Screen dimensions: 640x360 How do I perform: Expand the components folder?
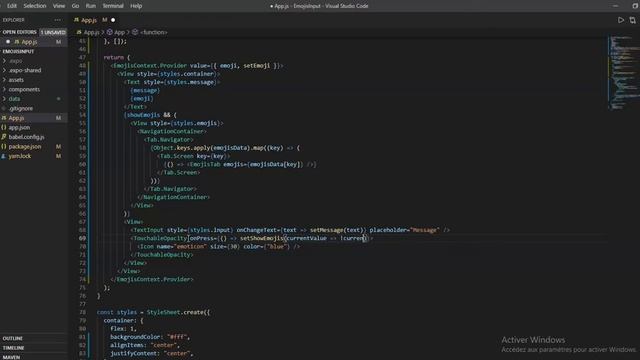tap(24, 89)
